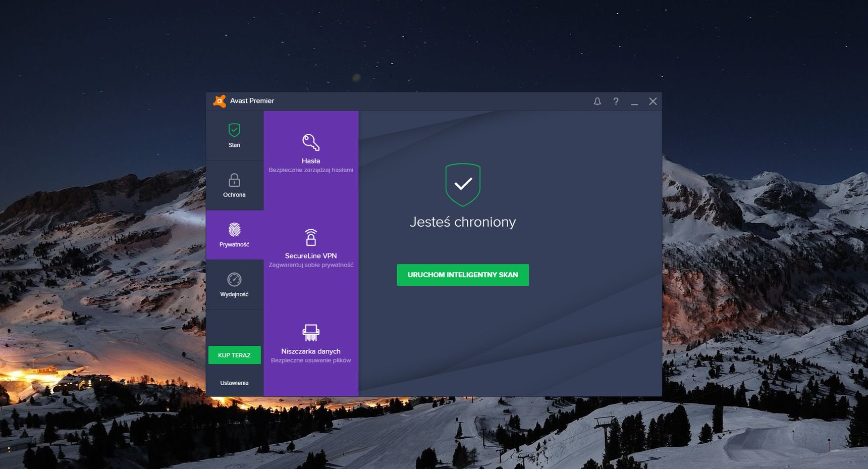
Task: Click the Niszczarka danych title text
Action: 311,351
